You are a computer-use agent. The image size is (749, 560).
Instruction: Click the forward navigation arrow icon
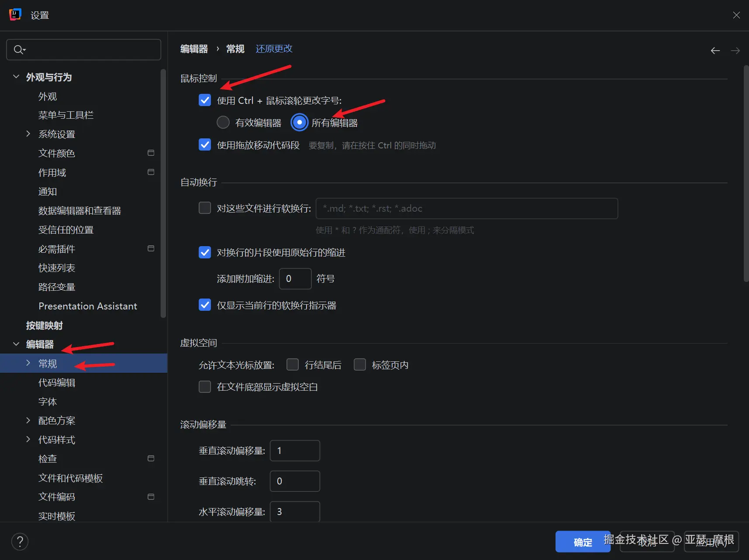(x=735, y=51)
